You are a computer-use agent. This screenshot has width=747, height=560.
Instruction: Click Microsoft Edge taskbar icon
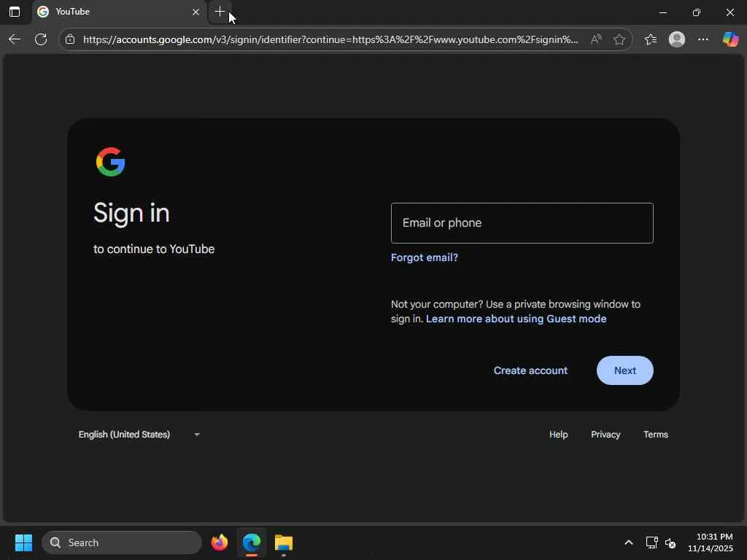click(x=252, y=542)
